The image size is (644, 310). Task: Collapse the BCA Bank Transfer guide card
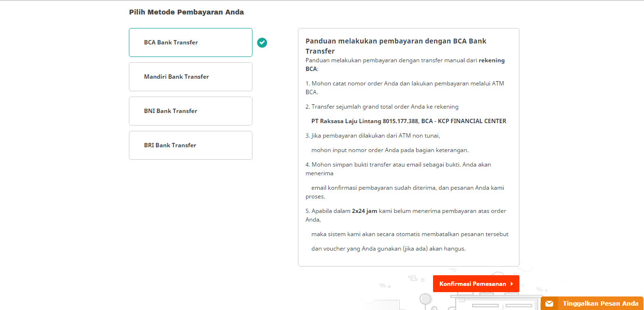395,45
